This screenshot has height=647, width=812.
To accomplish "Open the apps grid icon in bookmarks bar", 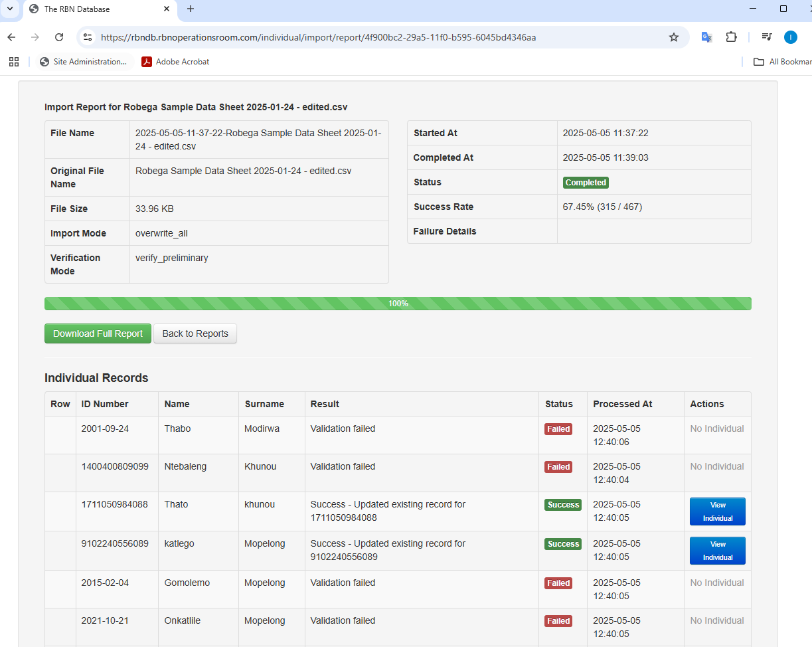I will (x=14, y=62).
